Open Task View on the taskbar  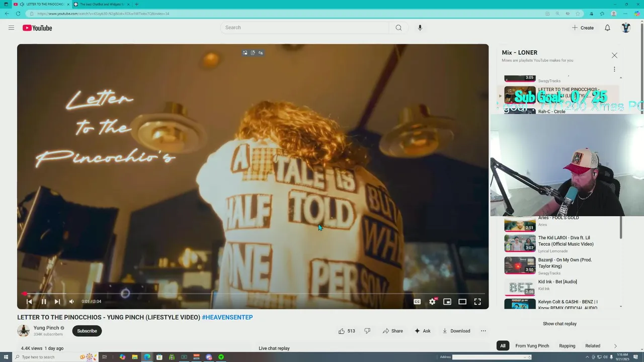[x=105, y=357]
